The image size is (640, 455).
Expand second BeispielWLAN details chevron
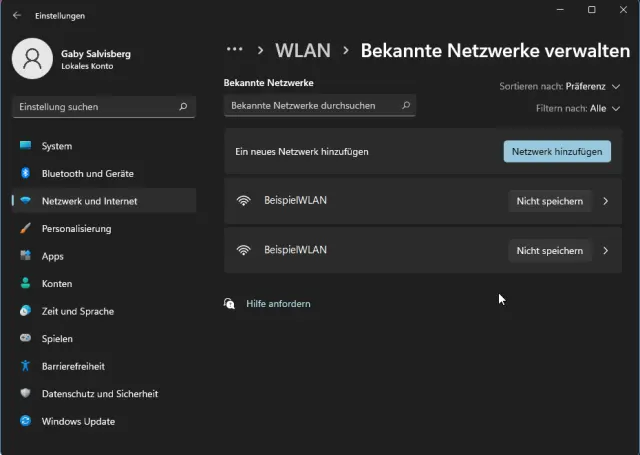click(x=606, y=251)
